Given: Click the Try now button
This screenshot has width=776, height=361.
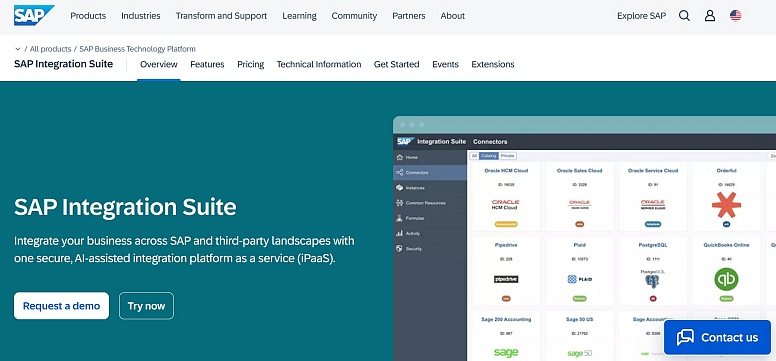Looking at the screenshot, I should 146,306.
